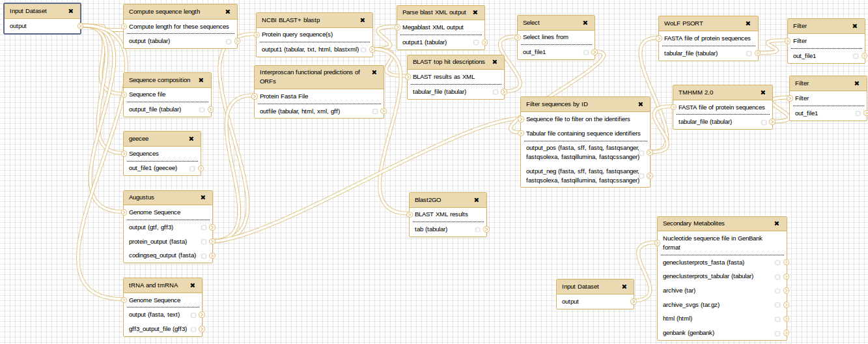Toggle workflow output checkbox for BLAST output1
Screen dimensions: 868x344
click(364, 50)
